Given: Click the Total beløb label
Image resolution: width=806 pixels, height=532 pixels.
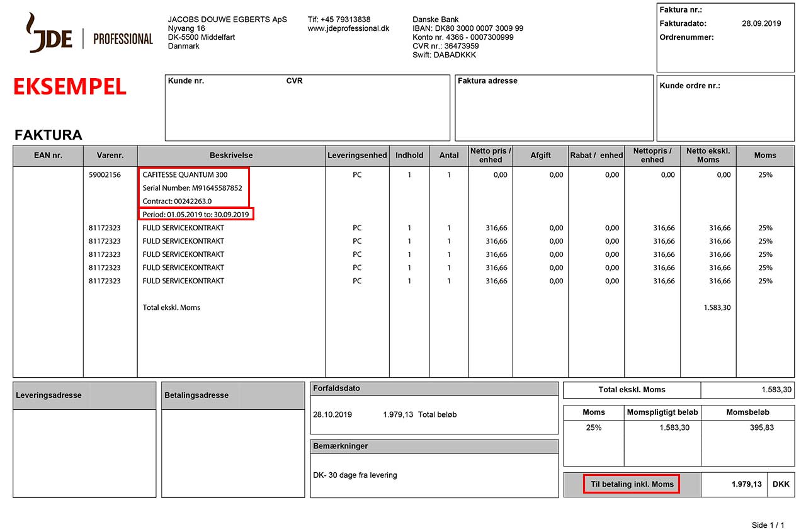Looking at the screenshot, I should pos(437,415).
